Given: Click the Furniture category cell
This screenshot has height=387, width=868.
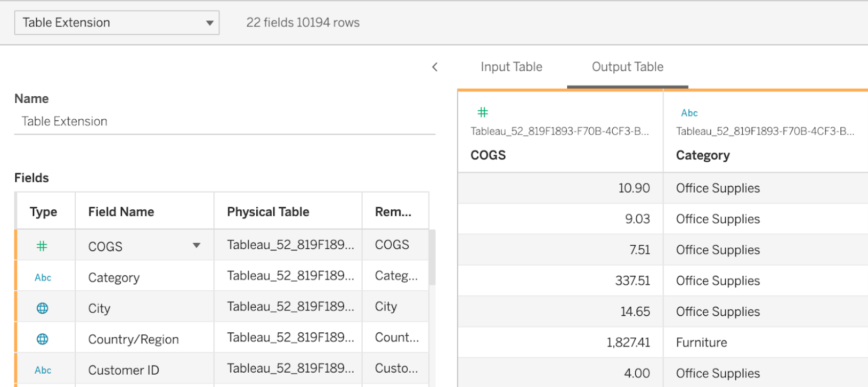Looking at the screenshot, I should pos(766,342).
